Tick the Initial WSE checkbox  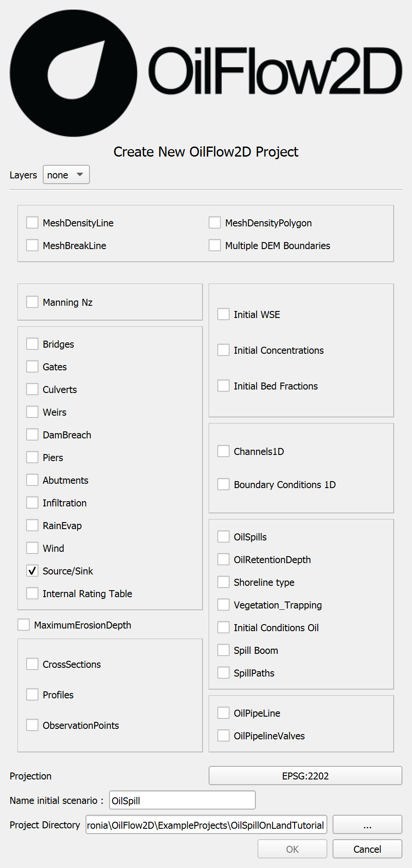coord(223,314)
